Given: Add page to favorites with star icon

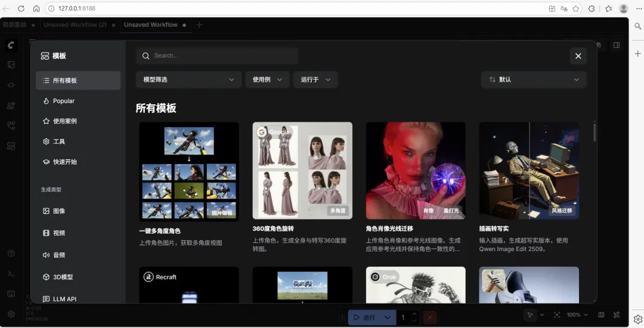Looking at the screenshot, I should coord(576,8).
